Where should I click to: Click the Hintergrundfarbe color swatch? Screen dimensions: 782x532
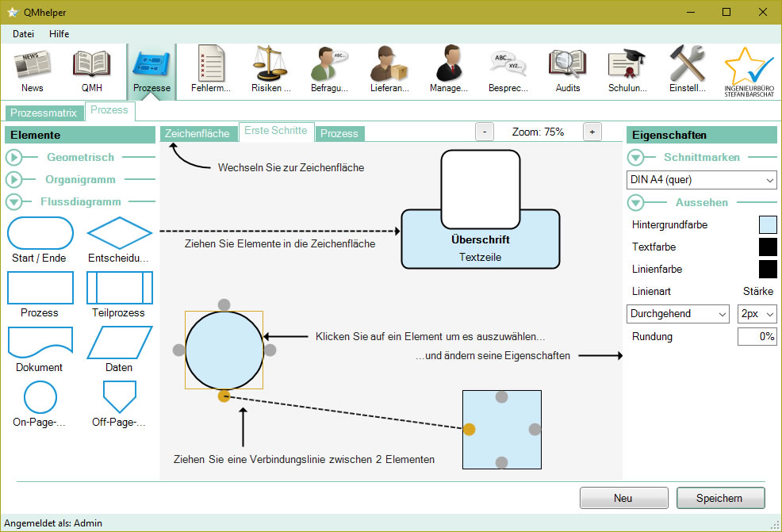pyautogui.click(x=767, y=225)
